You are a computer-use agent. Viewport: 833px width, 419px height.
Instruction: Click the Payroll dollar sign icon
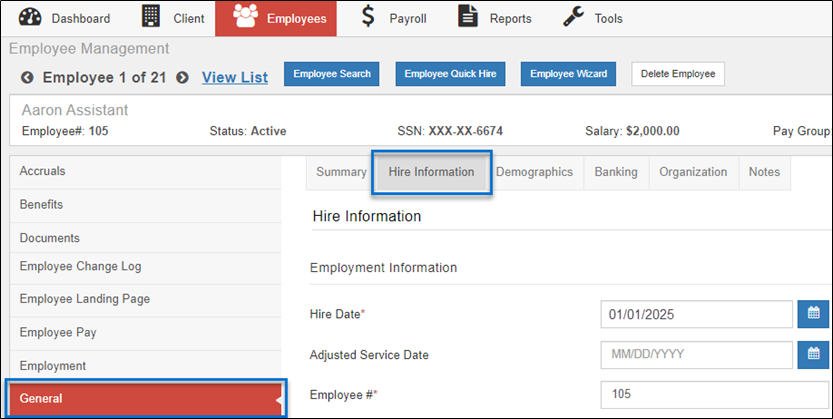point(369,18)
